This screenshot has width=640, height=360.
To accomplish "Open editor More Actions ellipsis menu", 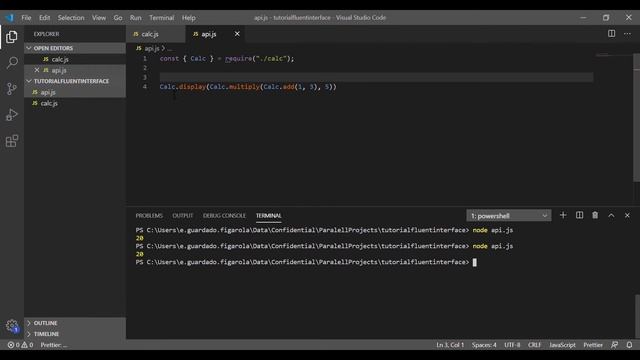I will [627, 34].
